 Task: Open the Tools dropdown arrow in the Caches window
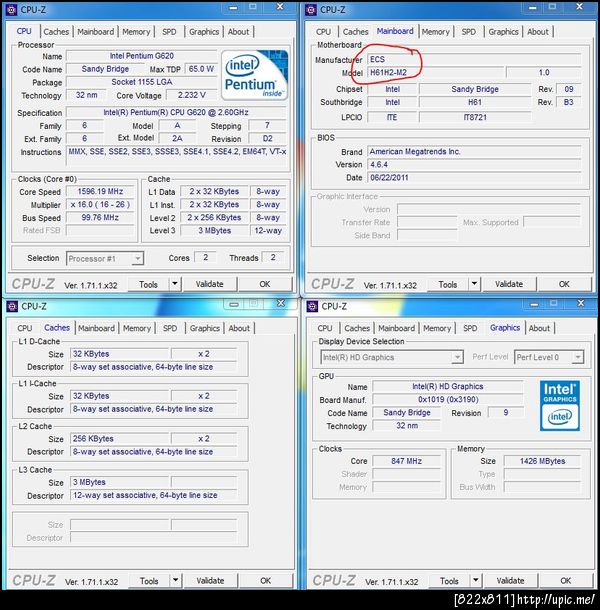pyautogui.click(x=176, y=581)
